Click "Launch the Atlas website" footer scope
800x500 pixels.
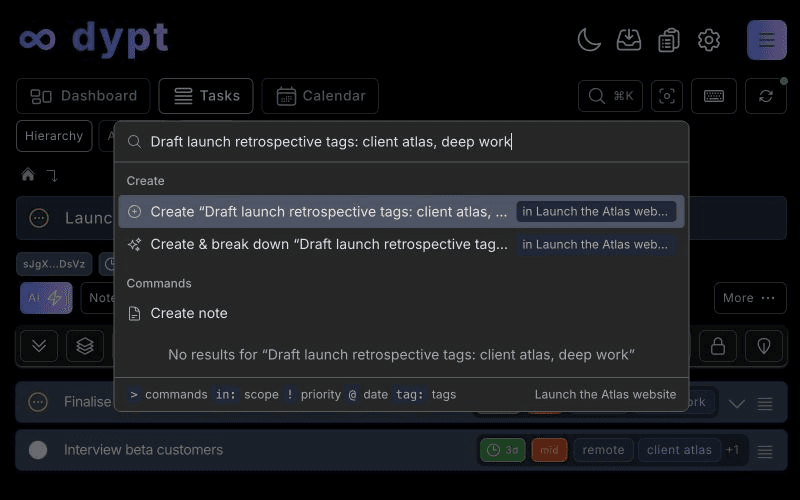[x=605, y=394]
